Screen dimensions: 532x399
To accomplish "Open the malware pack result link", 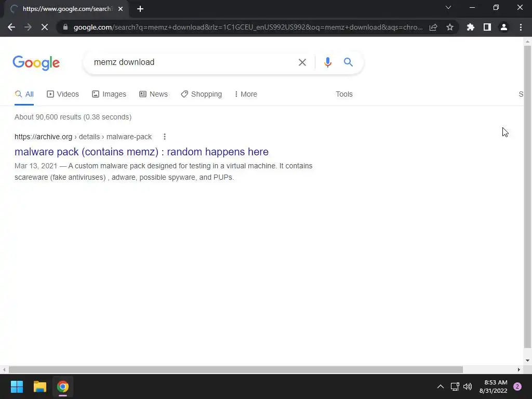I will 141,152.
